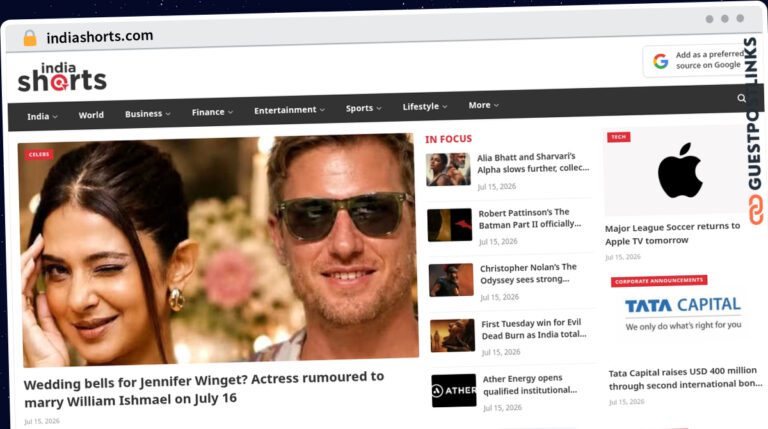
Task: Click the padlock icon in address bar
Action: [30, 38]
